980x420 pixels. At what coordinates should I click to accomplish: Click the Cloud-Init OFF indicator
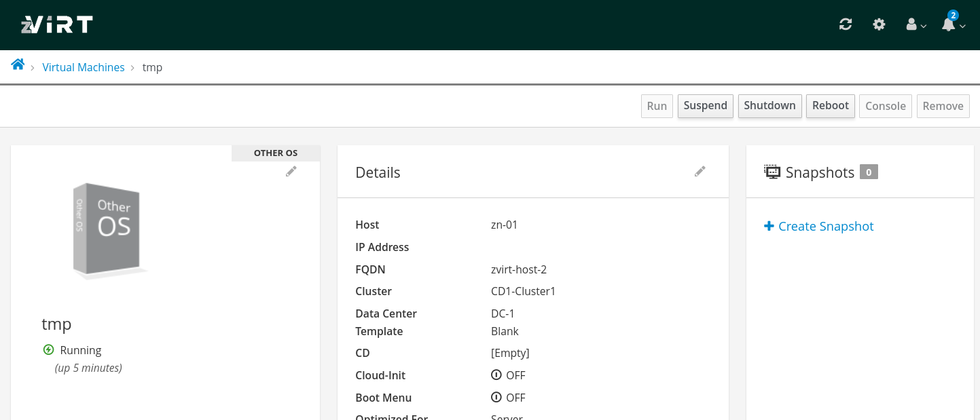pyautogui.click(x=508, y=375)
